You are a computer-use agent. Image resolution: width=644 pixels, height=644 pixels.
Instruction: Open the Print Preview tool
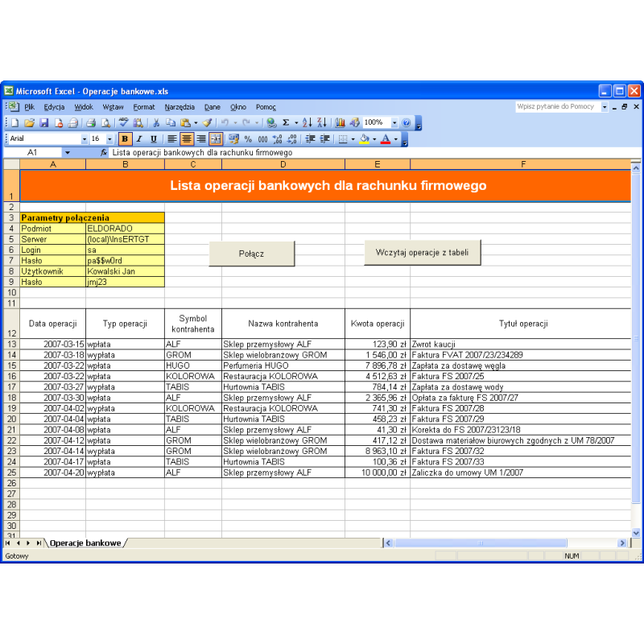tap(105, 123)
